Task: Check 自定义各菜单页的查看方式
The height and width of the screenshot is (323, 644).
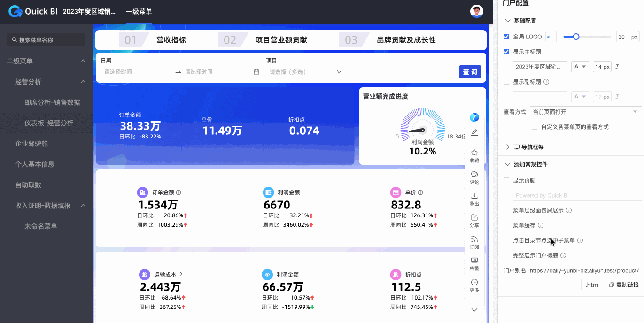Action: [535, 127]
